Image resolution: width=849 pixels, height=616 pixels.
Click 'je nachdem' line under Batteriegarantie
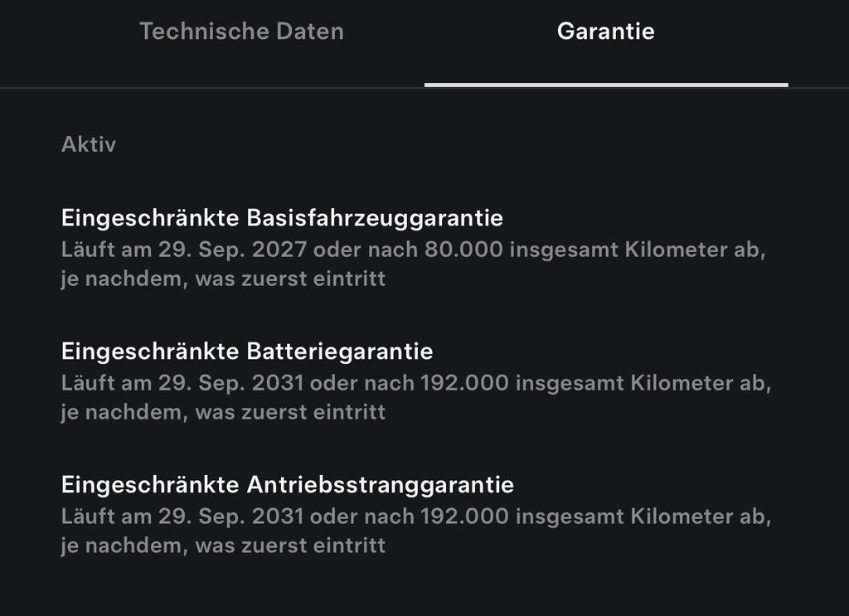pyautogui.click(x=223, y=412)
